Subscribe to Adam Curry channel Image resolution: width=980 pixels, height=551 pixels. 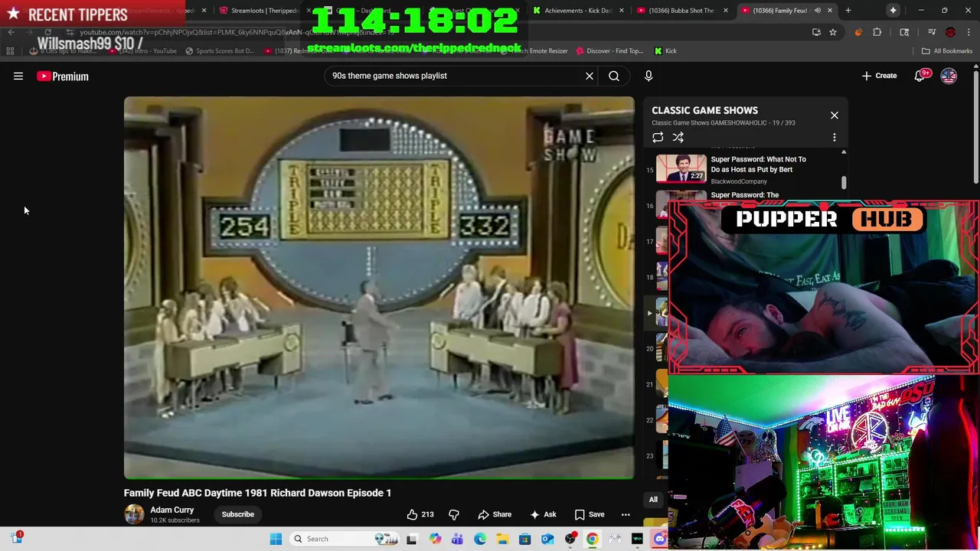click(x=238, y=514)
